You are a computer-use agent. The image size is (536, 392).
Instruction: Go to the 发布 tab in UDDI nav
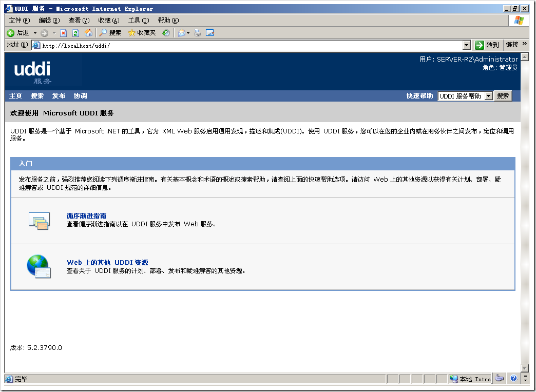(59, 96)
